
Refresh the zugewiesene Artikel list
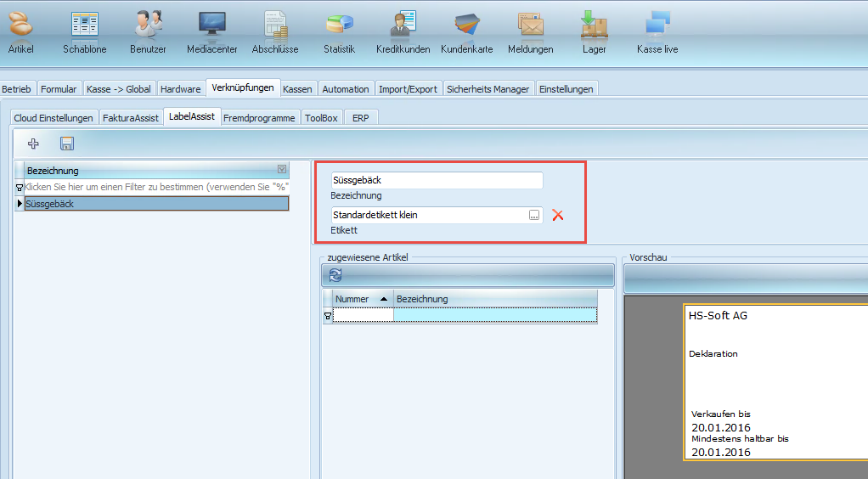pos(335,274)
